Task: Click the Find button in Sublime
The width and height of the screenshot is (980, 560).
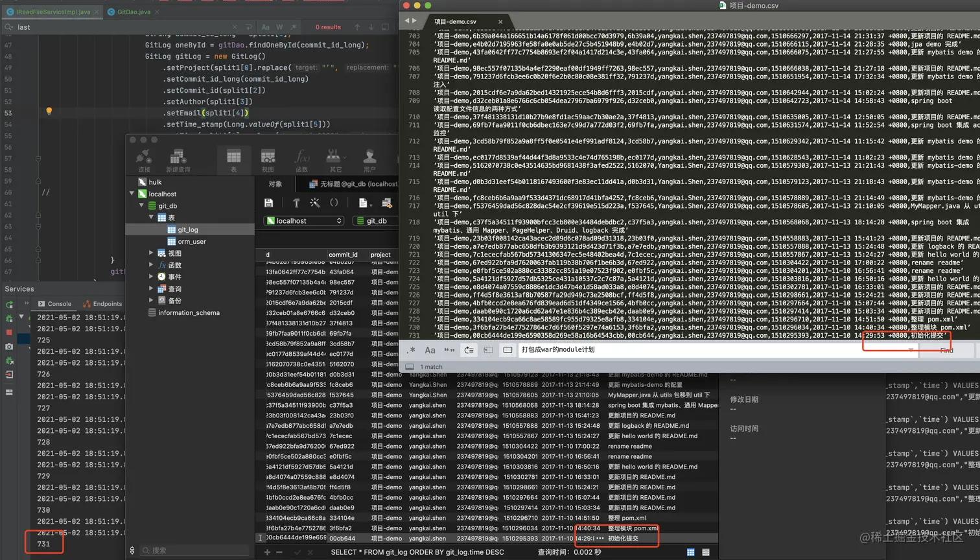Action: [x=947, y=350]
